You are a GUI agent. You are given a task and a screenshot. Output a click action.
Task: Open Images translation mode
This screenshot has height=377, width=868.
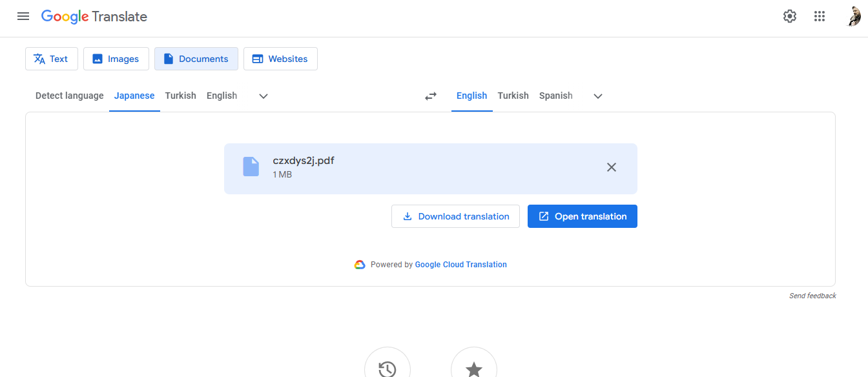point(116,59)
